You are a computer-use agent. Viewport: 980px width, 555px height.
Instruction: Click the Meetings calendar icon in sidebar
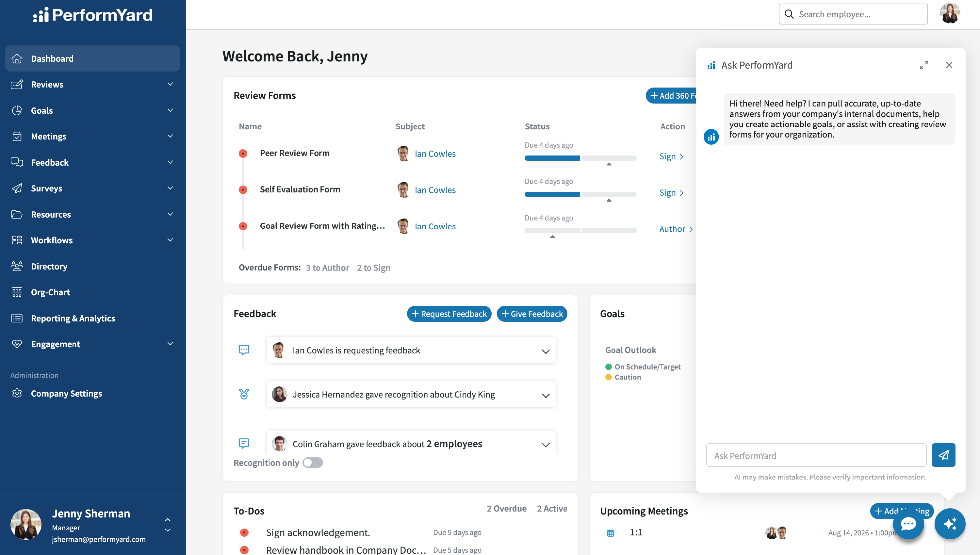(x=17, y=137)
